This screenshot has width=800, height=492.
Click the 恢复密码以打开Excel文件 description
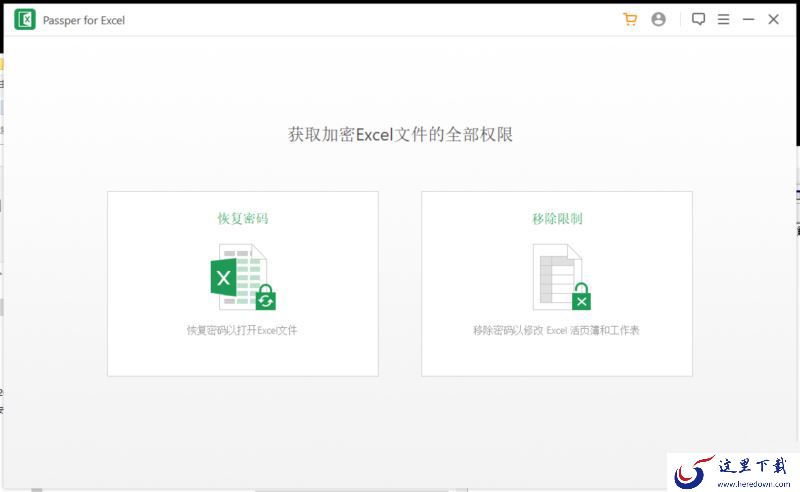click(x=242, y=330)
